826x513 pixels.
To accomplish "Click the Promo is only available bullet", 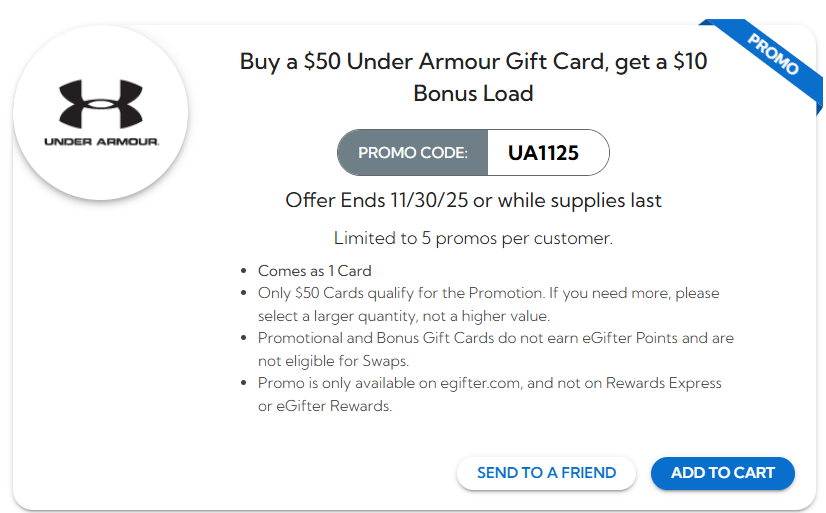I will 489,383.
